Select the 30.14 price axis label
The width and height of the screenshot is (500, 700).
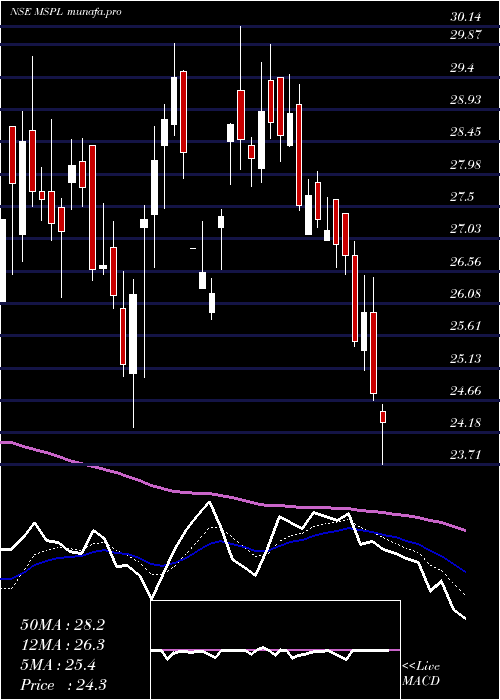pos(466,17)
